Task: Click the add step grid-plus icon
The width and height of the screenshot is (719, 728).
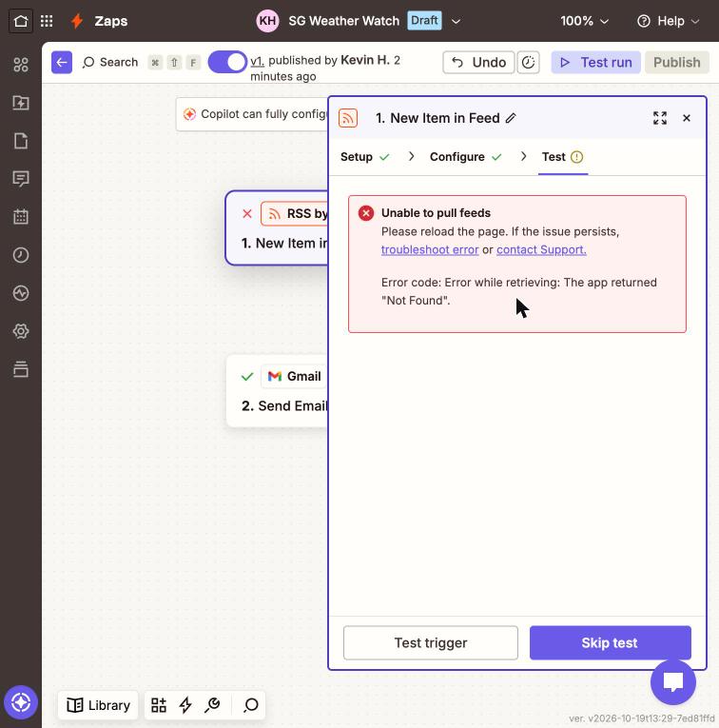Action: [159, 705]
